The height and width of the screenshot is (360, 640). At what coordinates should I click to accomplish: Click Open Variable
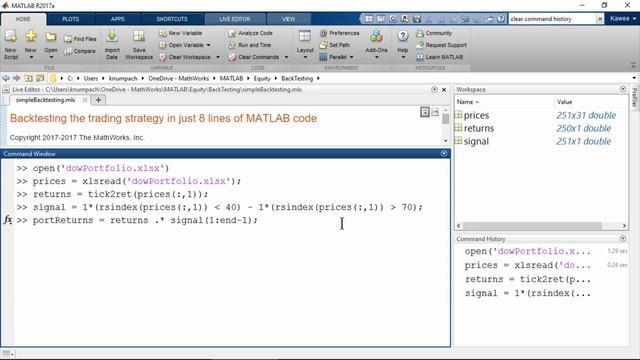pyautogui.click(x=181, y=45)
